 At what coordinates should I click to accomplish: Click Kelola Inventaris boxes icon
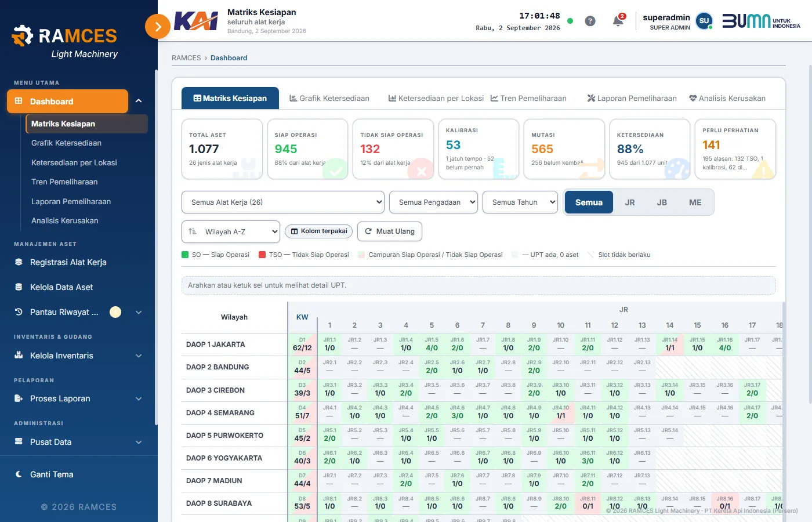click(x=19, y=356)
